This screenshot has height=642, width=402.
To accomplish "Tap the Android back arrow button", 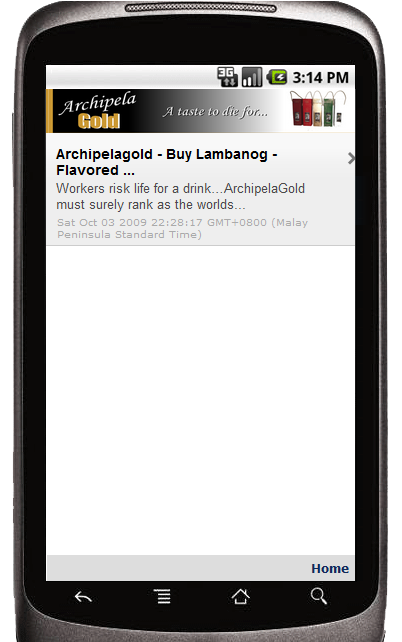I will click(x=83, y=597).
